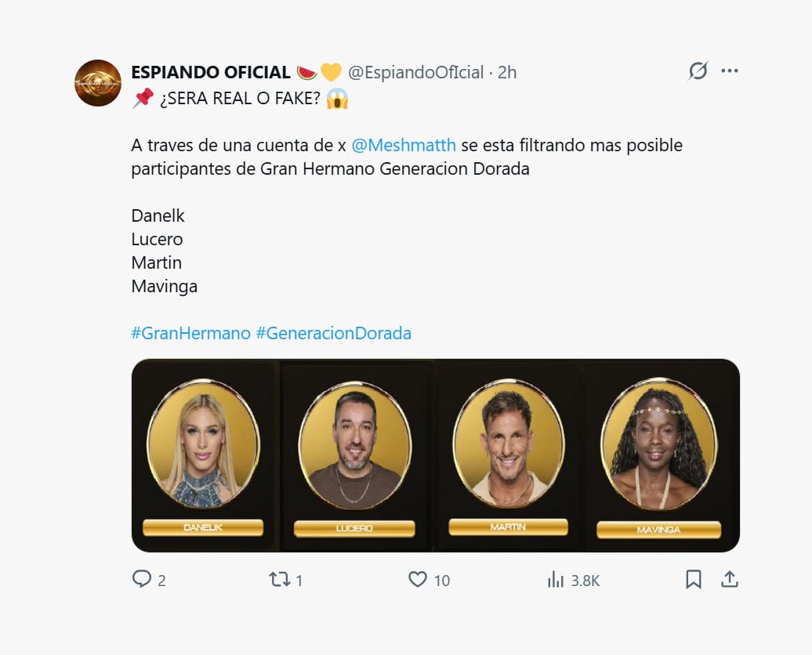Like the post using the heart icon
The height and width of the screenshot is (655, 812).
416,580
